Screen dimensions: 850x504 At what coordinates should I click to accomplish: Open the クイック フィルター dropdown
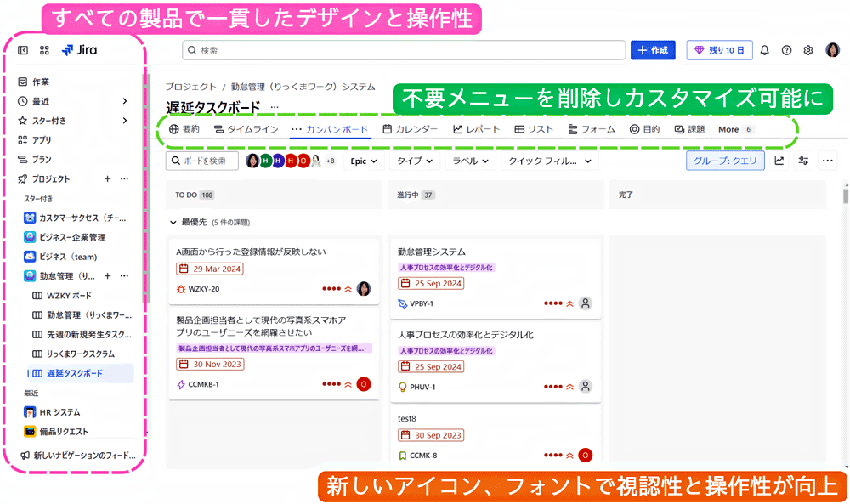(550, 161)
